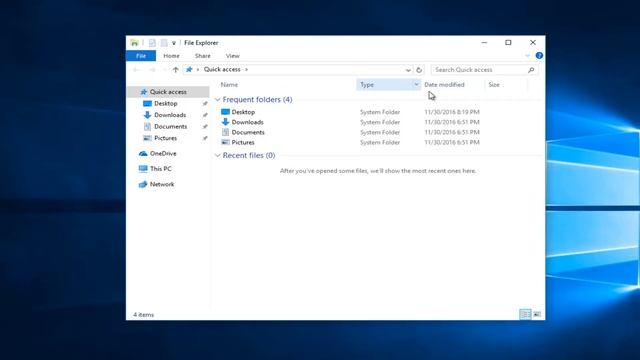Open the Share ribbon tab
Screen dimensions: 640x360
tap(203, 56)
